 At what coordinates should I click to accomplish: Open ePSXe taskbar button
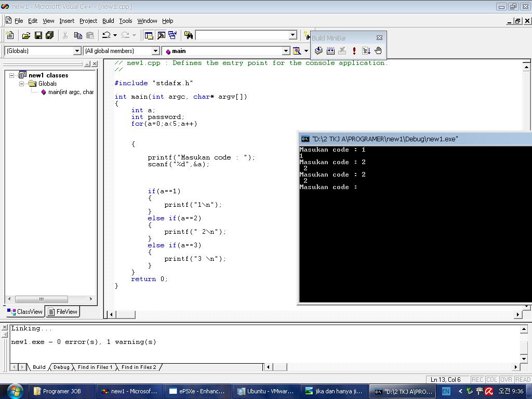198,391
